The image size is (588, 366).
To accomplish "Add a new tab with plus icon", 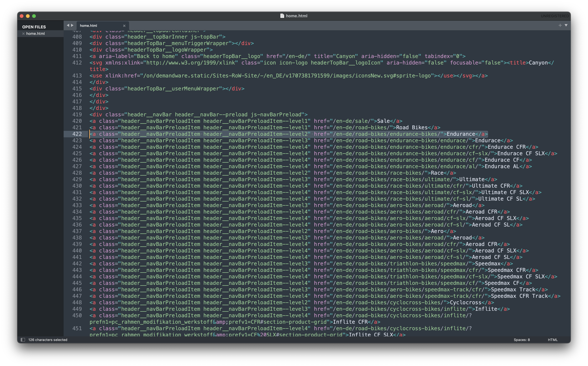I will [560, 25].
